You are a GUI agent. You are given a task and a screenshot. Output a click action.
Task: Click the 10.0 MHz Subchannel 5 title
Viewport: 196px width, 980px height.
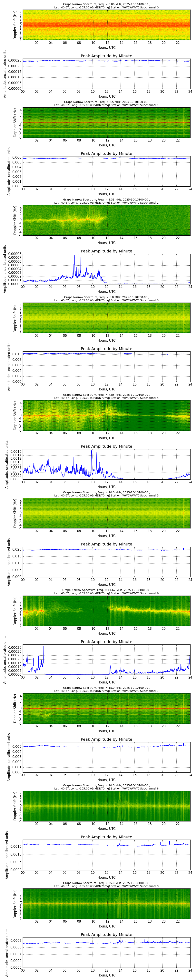[x=106, y=494]
